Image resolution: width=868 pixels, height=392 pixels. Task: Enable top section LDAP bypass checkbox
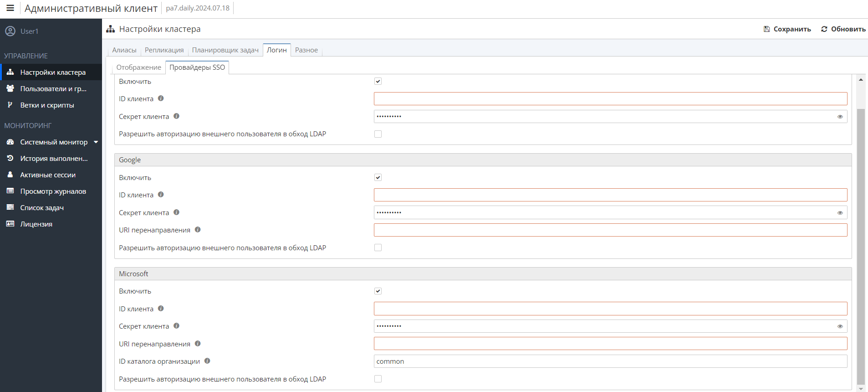[x=378, y=134]
